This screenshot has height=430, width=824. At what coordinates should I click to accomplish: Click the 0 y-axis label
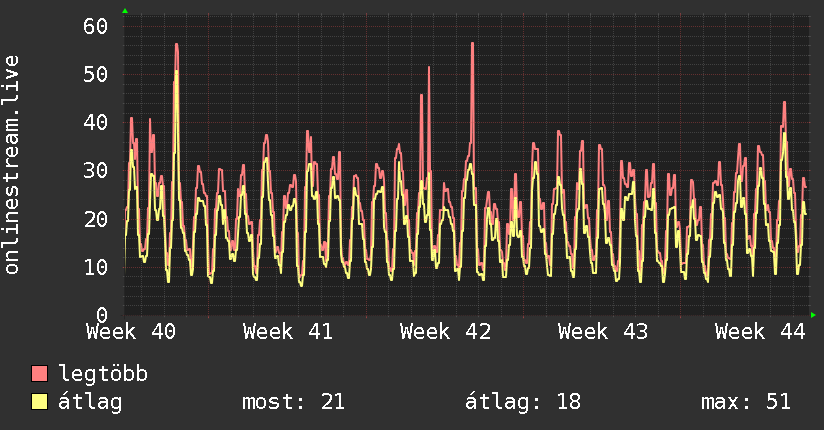[x=102, y=315]
